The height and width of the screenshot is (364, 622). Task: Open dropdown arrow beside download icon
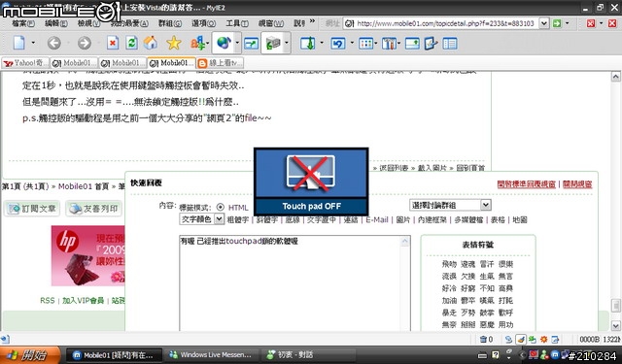(322, 43)
